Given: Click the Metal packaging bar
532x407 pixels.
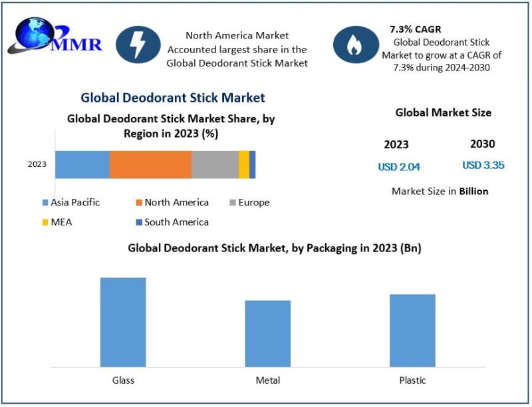Looking at the screenshot, I should 267,333.
